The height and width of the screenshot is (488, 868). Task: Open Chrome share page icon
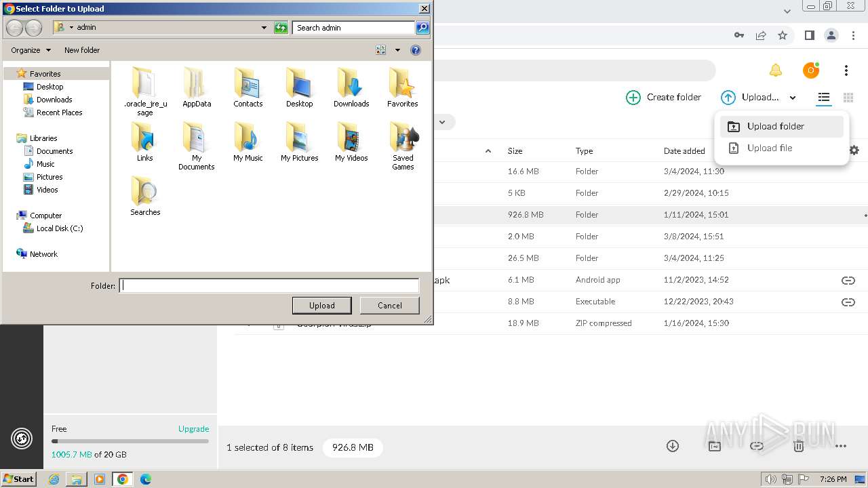click(x=761, y=35)
